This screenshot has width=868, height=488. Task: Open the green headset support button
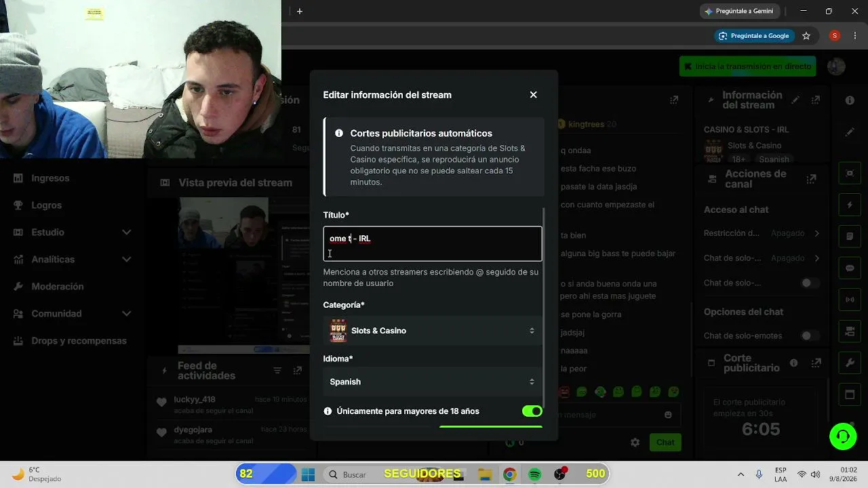pyautogui.click(x=843, y=436)
